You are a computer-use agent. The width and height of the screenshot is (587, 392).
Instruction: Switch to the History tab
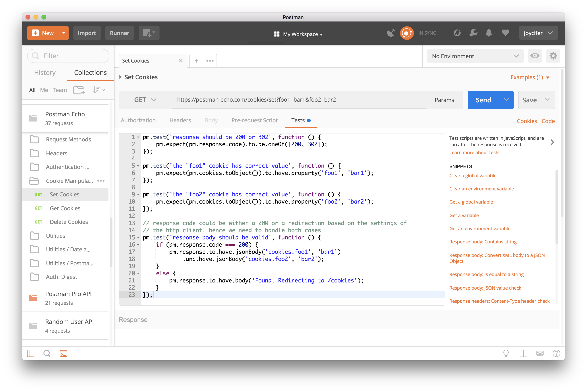(x=45, y=73)
